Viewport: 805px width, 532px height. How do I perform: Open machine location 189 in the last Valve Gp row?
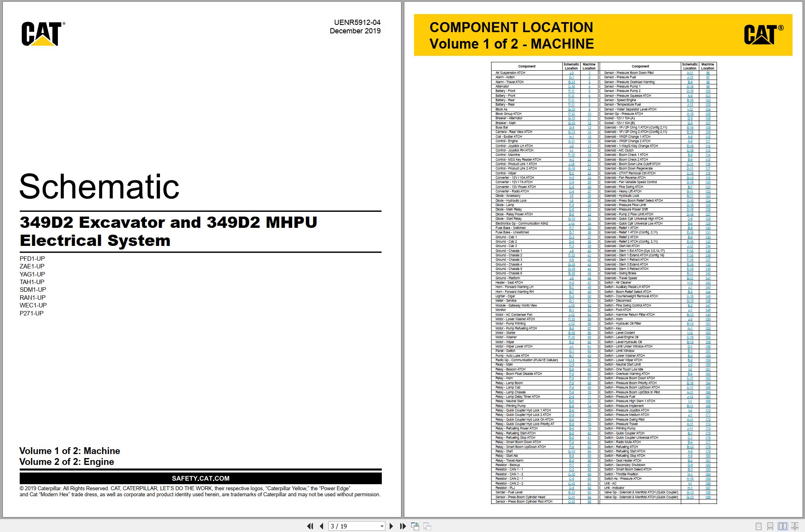pyautogui.click(x=708, y=497)
